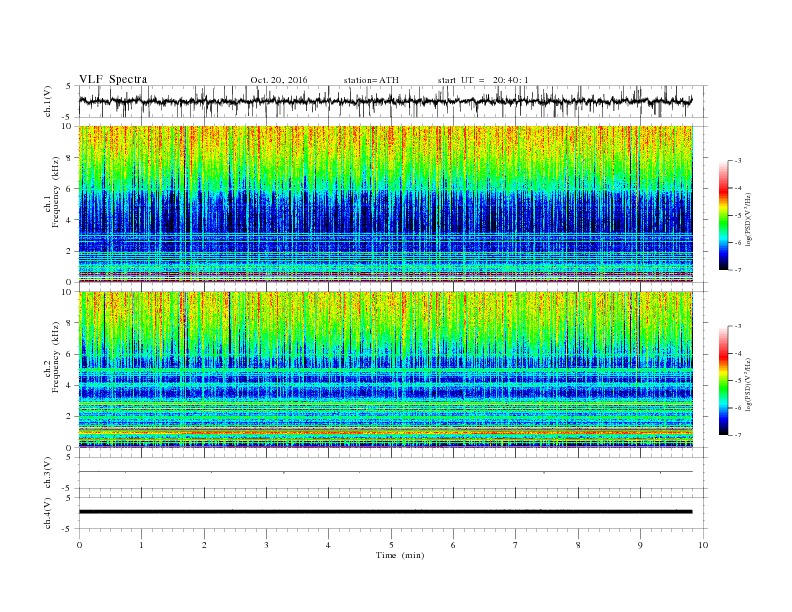Click the log(PSD) label beside ch.1 colorbar

point(749,219)
